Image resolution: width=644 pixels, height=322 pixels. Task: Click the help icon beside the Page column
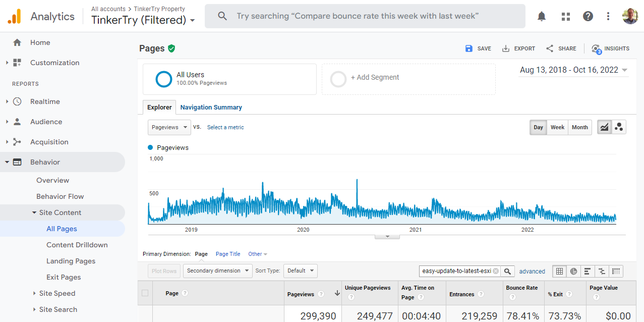(185, 293)
